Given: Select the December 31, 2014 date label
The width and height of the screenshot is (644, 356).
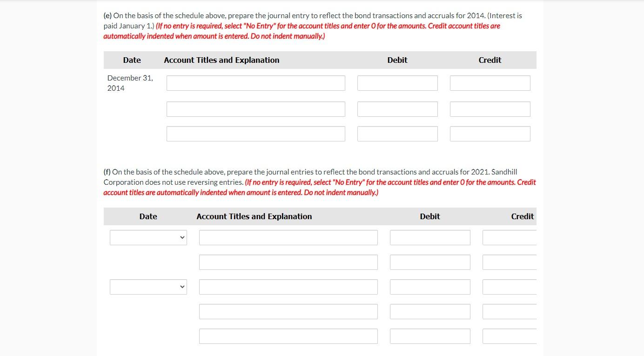Looking at the screenshot, I should 130,83.
